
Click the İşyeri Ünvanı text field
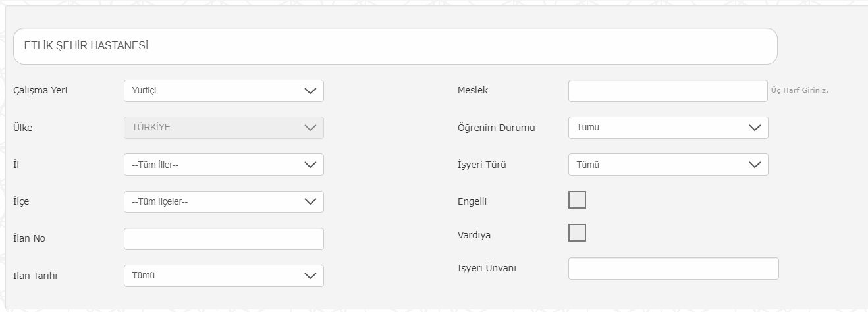673,269
